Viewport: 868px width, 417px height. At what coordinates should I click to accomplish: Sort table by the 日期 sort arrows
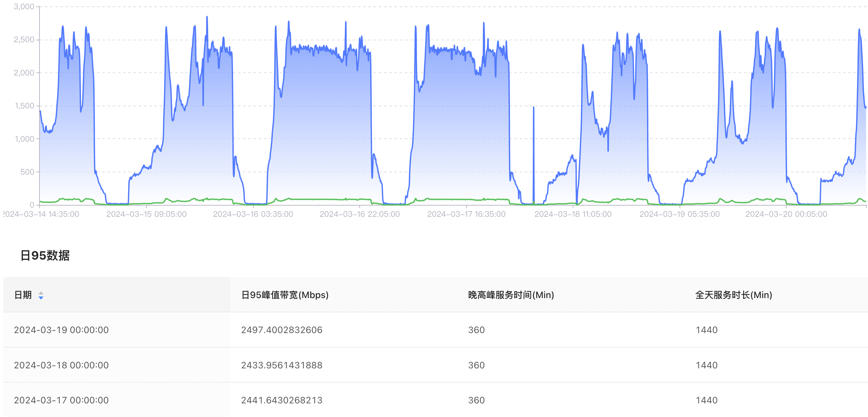click(x=41, y=295)
